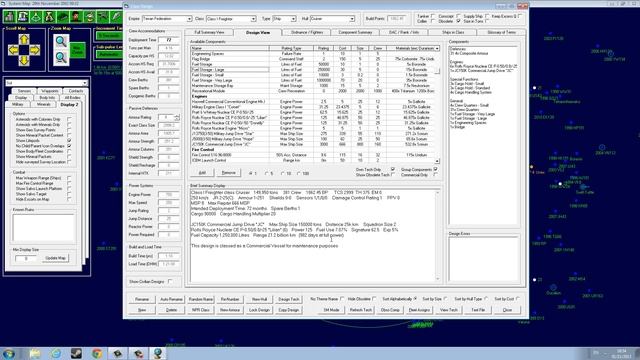640x360 pixels.
Task: Switch to Component Summary tab
Action: tap(355, 32)
